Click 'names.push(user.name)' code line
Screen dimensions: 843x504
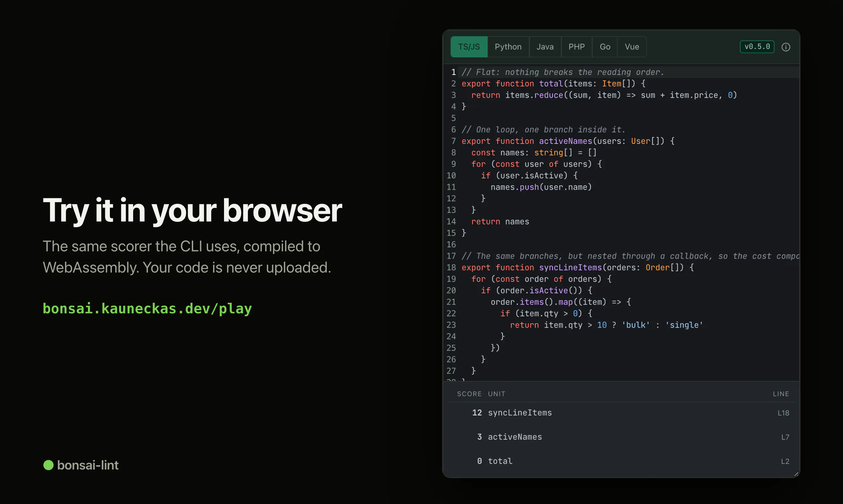tap(541, 187)
